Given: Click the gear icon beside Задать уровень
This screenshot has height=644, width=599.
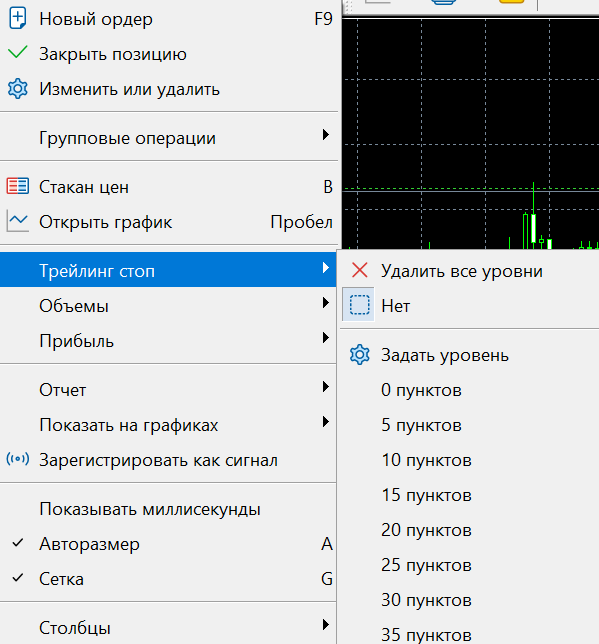Looking at the screenshot, I should (359, 354).
